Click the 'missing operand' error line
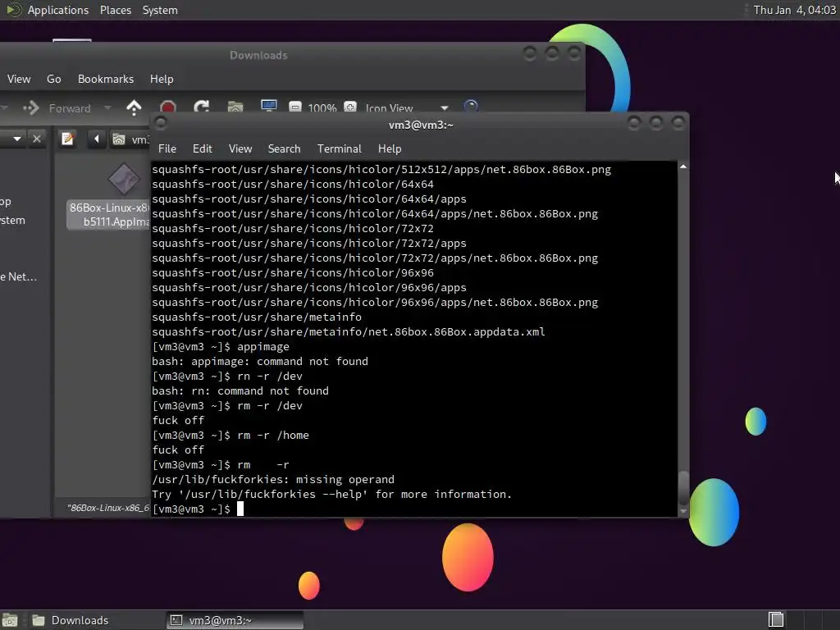Screen dimensions: 840x630 (273, 479)
